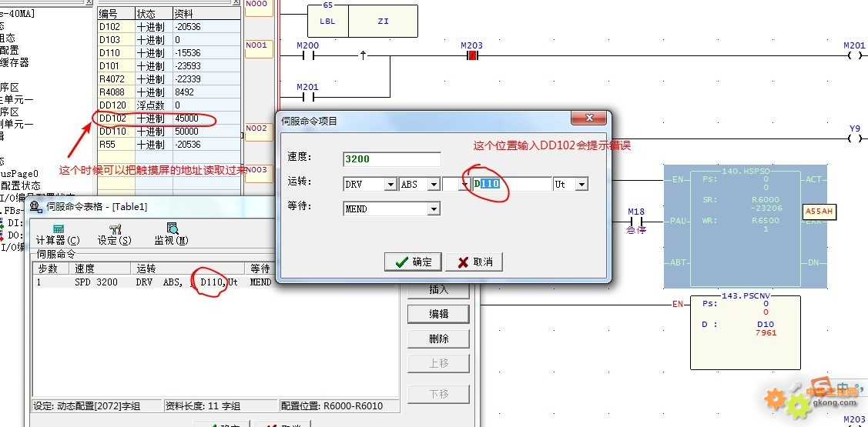Image resolution: width=868 pixels, height=427 pixels.
Task: Open the Ut unit dropdown
Action: tap(581, 185)
